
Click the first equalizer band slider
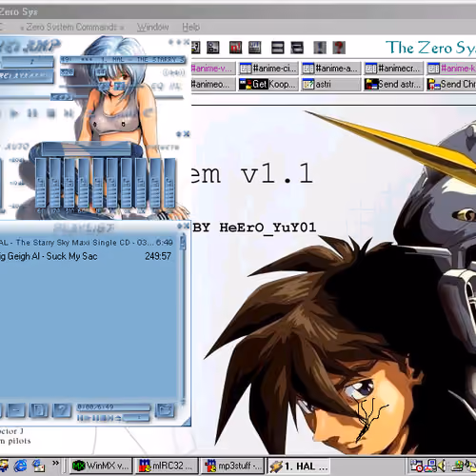pyautogui.click(x=41, y=183)
